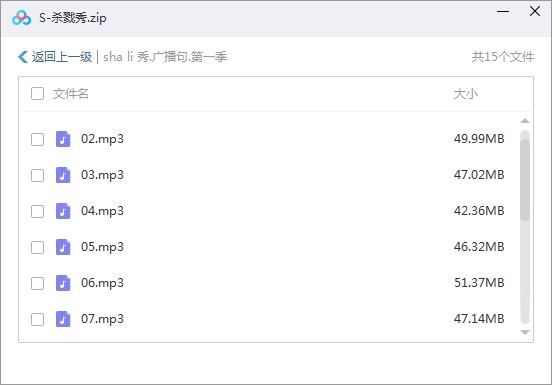Minimize the S-杀戮秀.zip window

click(503, 11)
